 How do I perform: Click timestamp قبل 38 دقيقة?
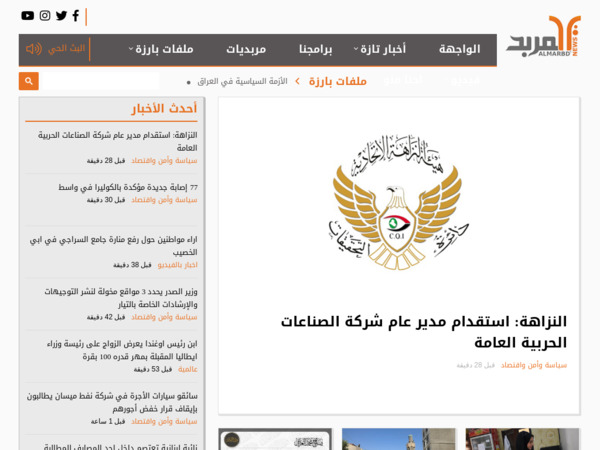(x=132, y=265)
